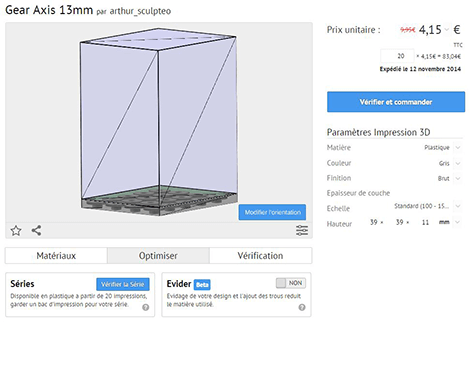Toggle the Evider NON switch
This screenshot has width=470, height=377.
click(x=291, y=283)
